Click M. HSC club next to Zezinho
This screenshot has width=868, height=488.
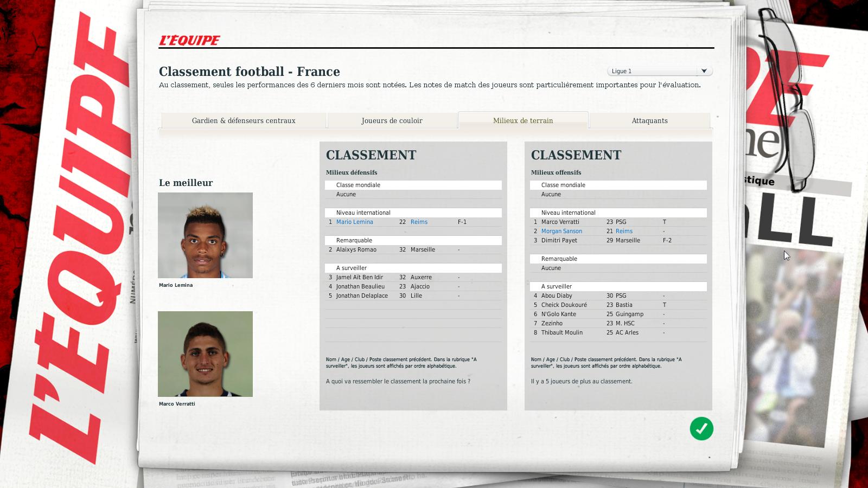click(625, 323)
